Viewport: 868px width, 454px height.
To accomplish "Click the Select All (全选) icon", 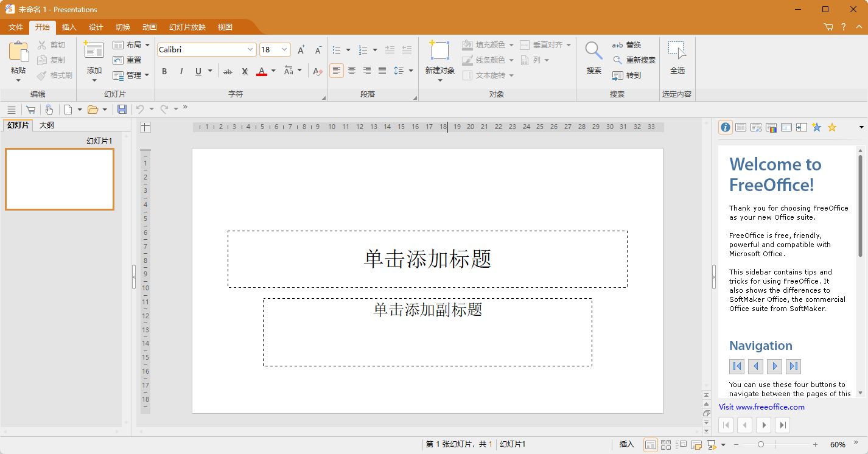I will point(677,51).
